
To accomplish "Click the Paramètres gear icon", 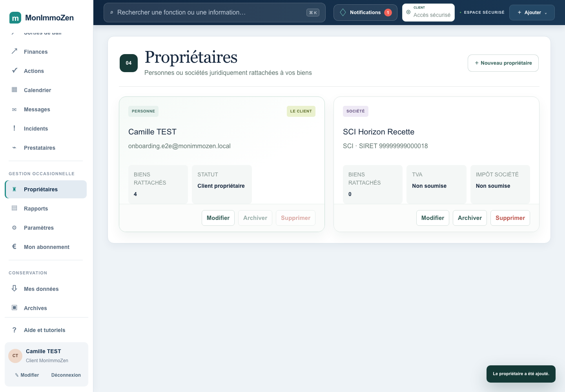I will click(15, 228).
